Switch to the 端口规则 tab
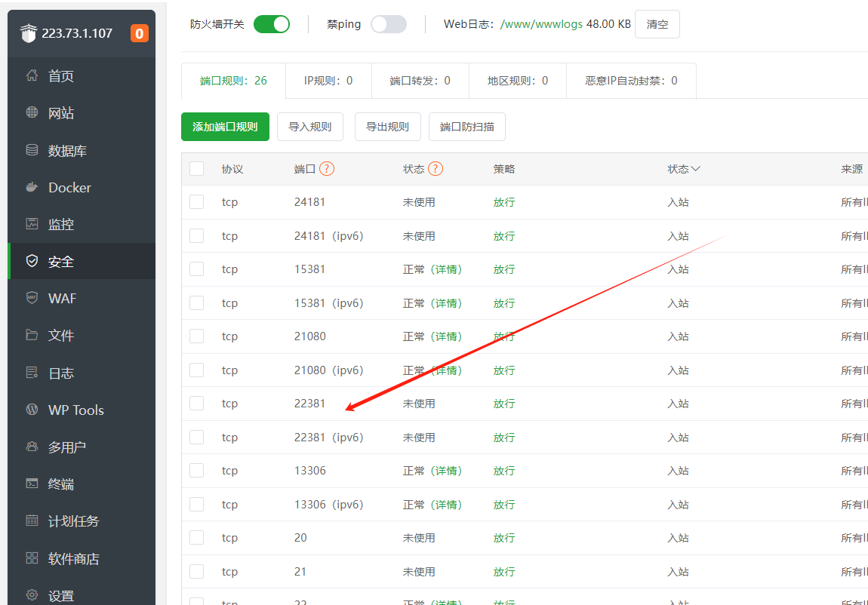Screen dimensions: 868x605 tap(233, 81)
